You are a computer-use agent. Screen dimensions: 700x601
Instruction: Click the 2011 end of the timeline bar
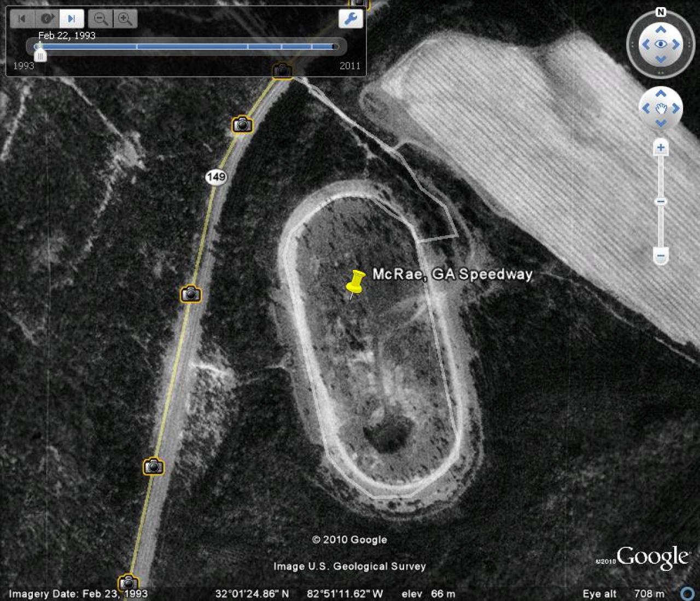333,47
